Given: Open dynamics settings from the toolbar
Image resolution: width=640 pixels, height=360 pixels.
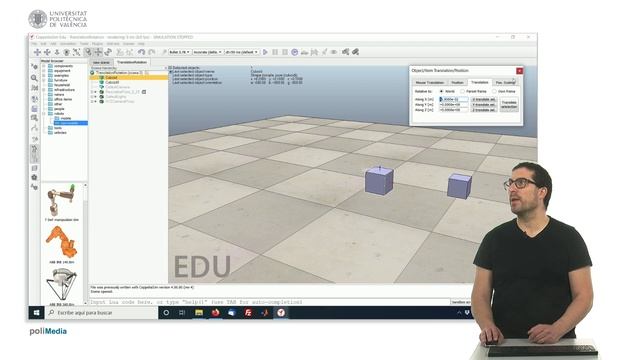Looking at the screenshot, I should [x=164, y=52].
